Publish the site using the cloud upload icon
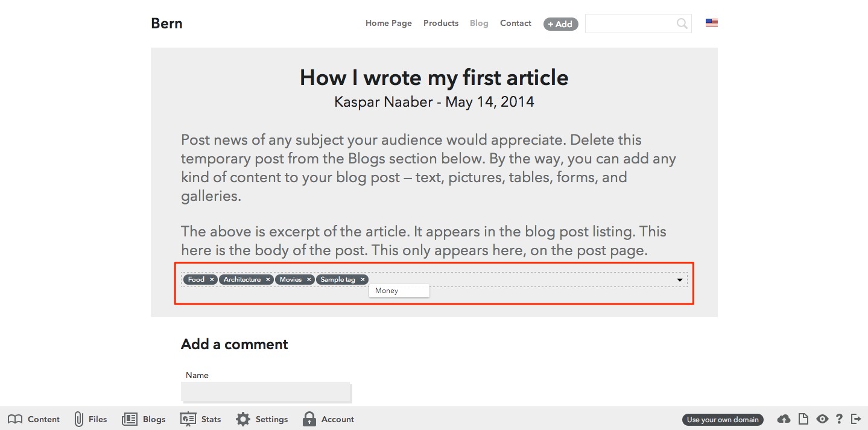The width and height of the screenshot is (868, 430). 783,419
